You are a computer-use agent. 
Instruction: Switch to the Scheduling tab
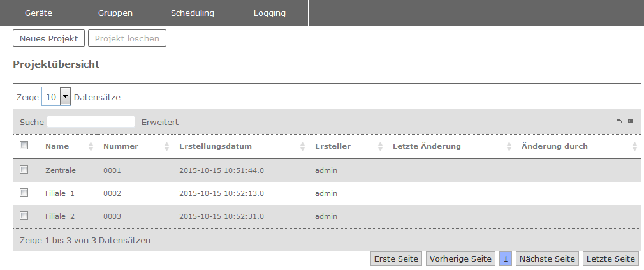(193, 13)
